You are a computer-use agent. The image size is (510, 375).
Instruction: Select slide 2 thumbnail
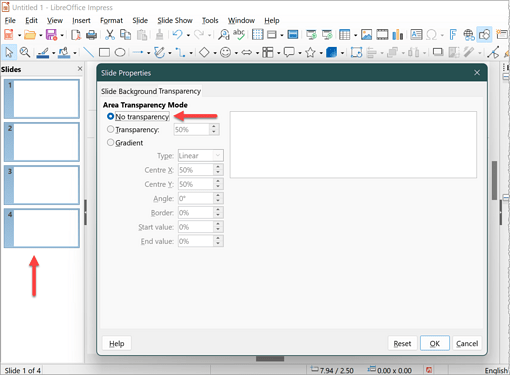tap(42, 142)
